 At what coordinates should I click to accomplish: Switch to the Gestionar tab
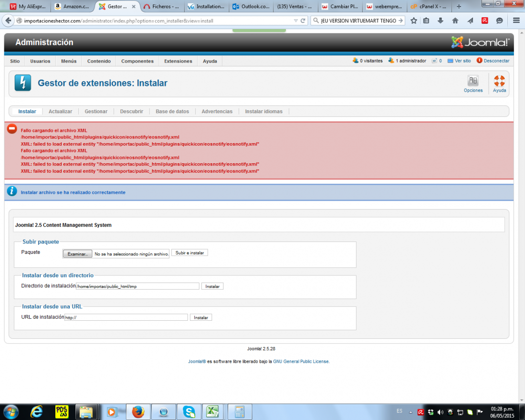96,112
